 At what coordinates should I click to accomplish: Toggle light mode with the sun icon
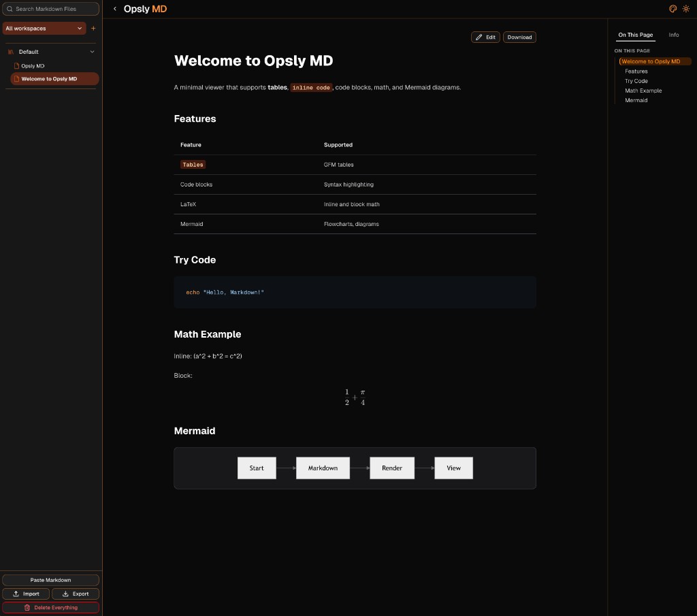pos(686,9)
